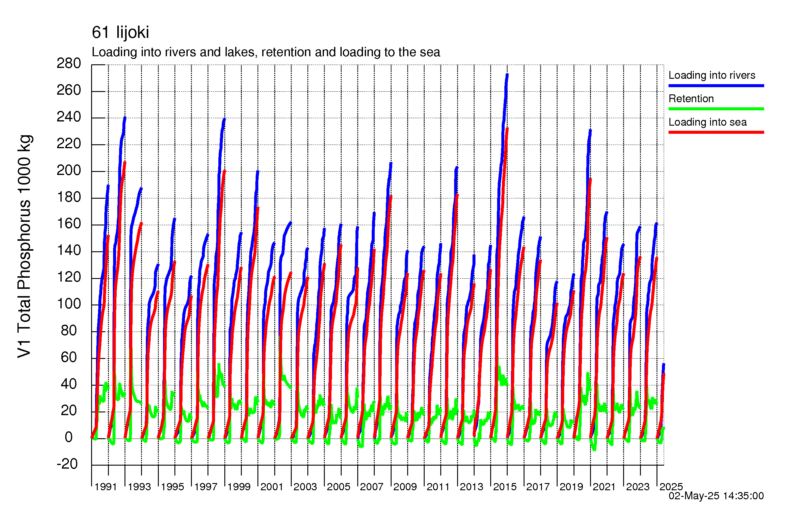Click the x-axis year 1999

click(239, 487)
